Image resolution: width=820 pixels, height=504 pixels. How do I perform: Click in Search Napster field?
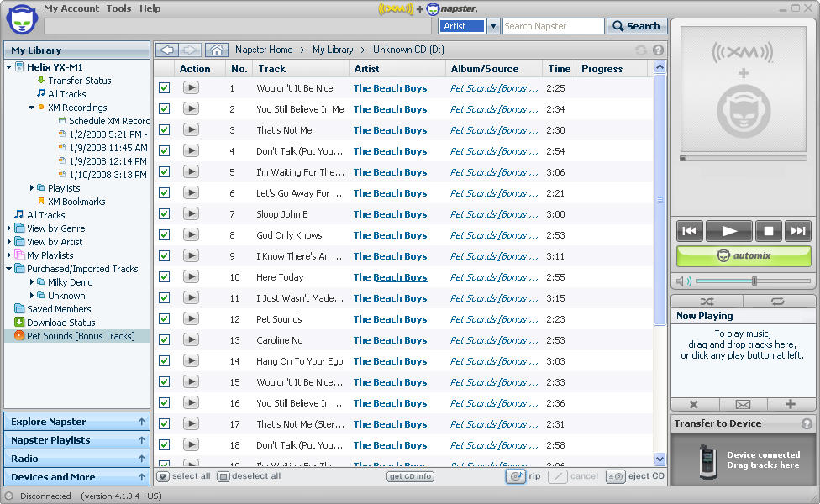(x=554, y=26)
